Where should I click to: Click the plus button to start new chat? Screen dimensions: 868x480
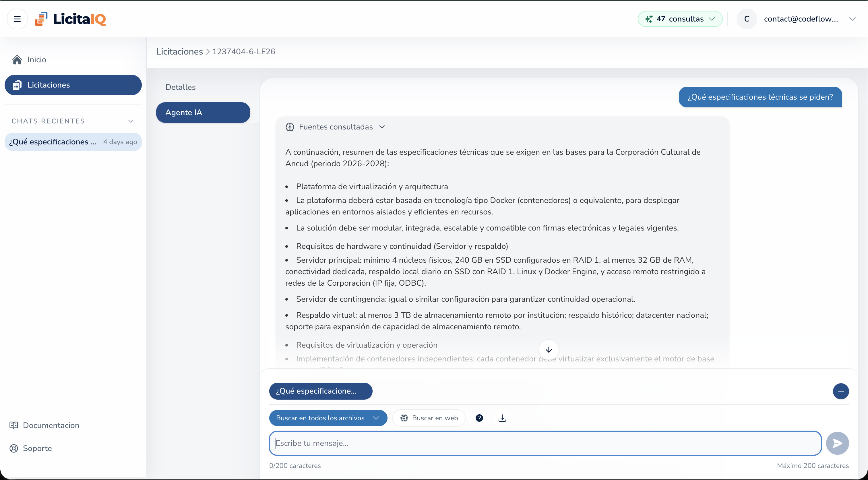[841, 391]
